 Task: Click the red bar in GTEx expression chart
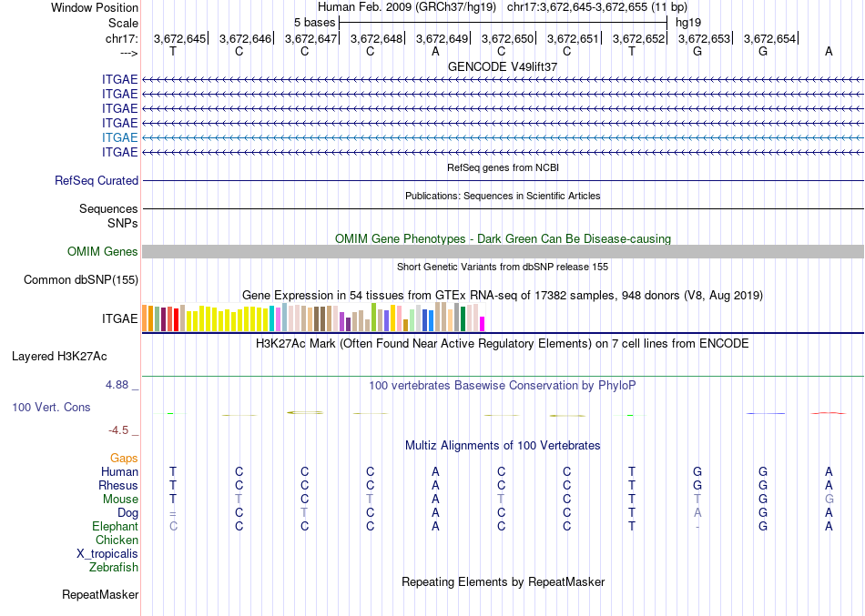pos(176,320)
